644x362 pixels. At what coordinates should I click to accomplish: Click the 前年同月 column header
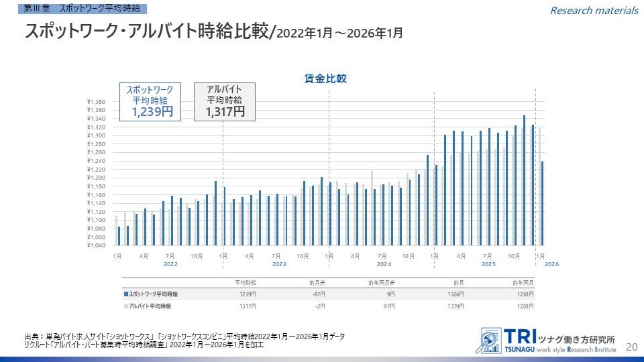(x=523, y=283)
